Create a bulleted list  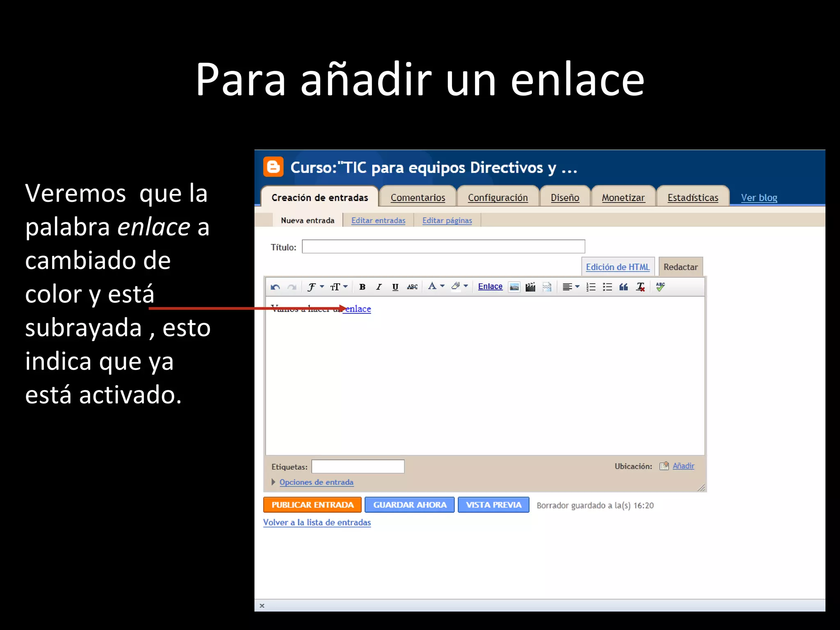click(607, 287)
